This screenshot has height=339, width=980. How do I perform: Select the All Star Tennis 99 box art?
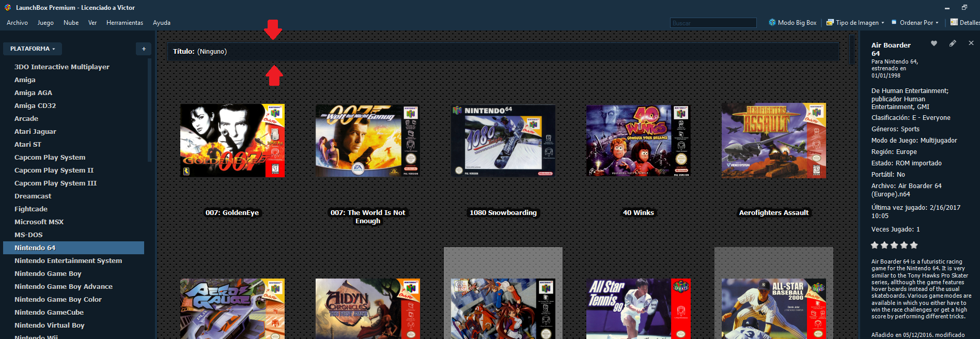639,309
